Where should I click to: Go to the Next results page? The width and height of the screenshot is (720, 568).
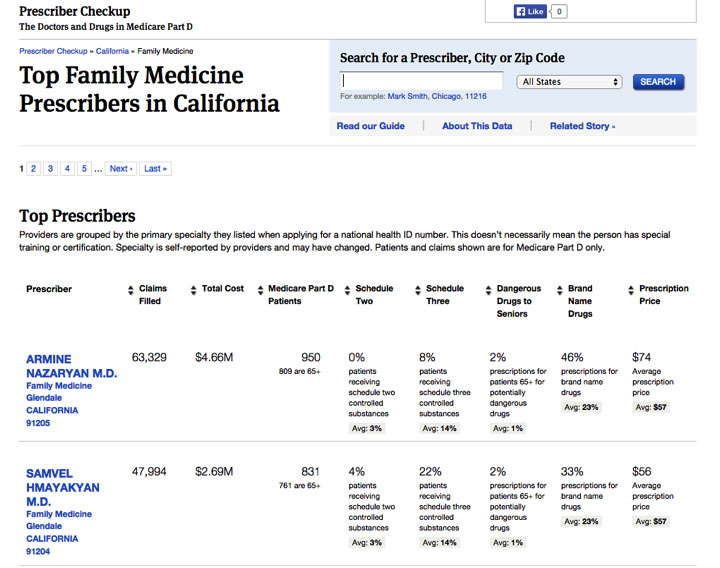tap(121, 169)
